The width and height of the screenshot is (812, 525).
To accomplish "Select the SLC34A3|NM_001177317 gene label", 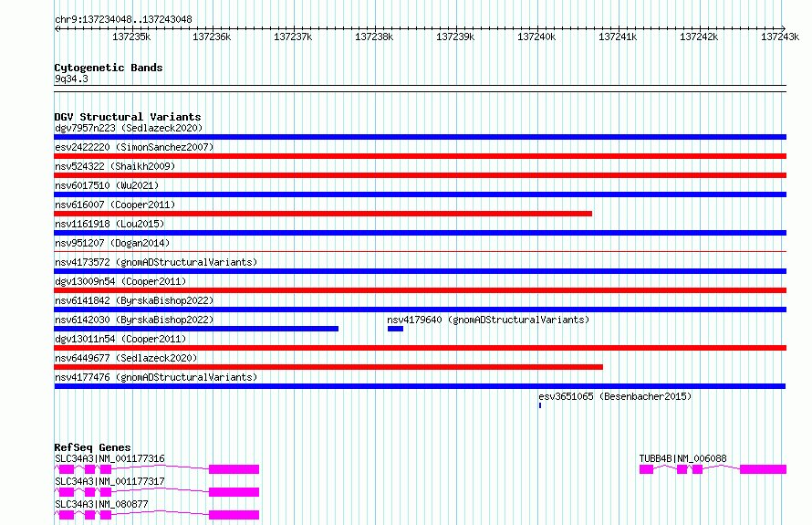I will point(109,481).
